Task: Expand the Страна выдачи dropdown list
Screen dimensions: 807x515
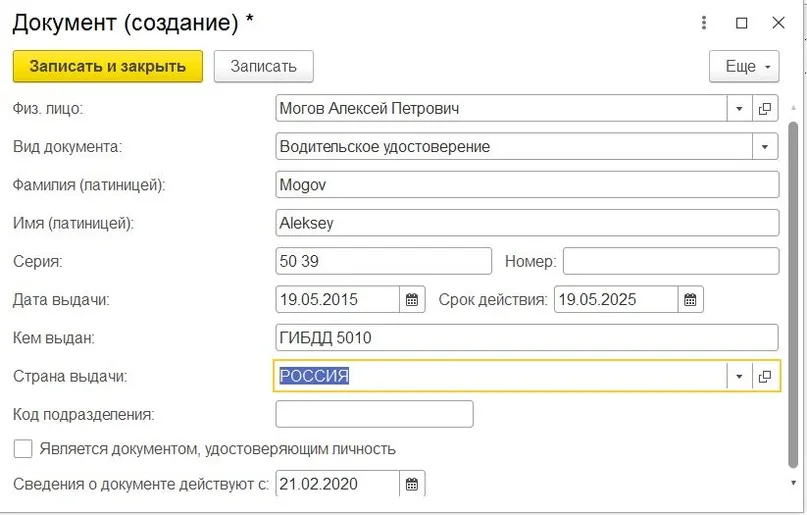Action: coord(740,376)
